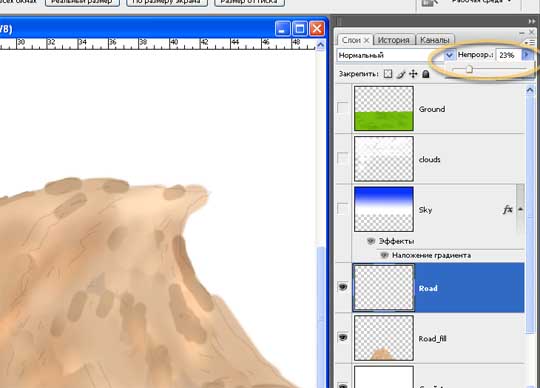Open the fx effects icon on Sky layer
The width and height of the screenshot is (540, 388).
pyautogui.click(x=508, y=209)
